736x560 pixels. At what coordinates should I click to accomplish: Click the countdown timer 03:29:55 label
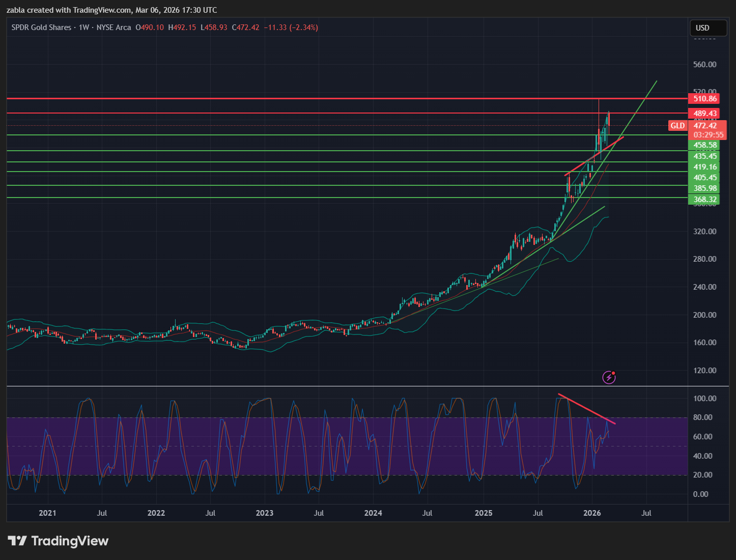708,135
